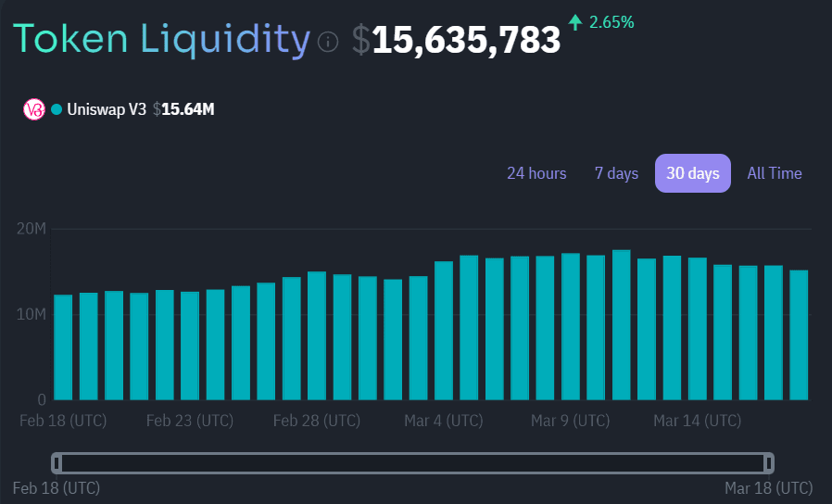Select the active 30 days tab
832x504 pixels.
692,173
